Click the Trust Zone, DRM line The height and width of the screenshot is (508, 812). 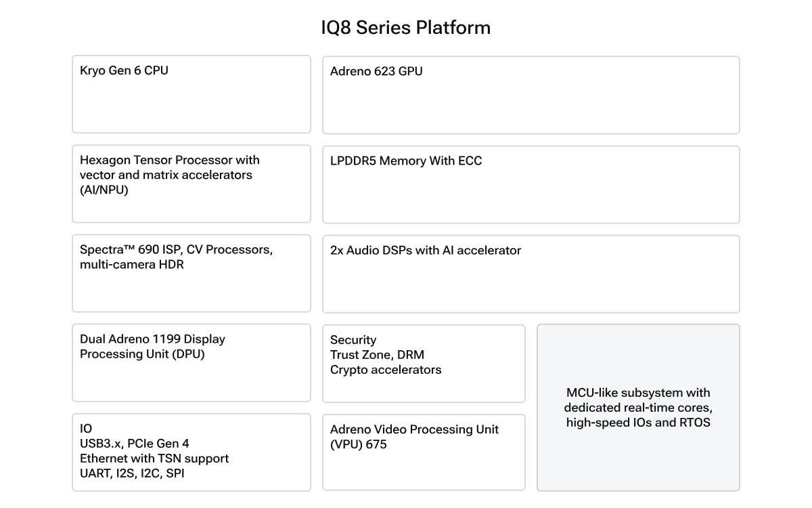pos(377,355)
